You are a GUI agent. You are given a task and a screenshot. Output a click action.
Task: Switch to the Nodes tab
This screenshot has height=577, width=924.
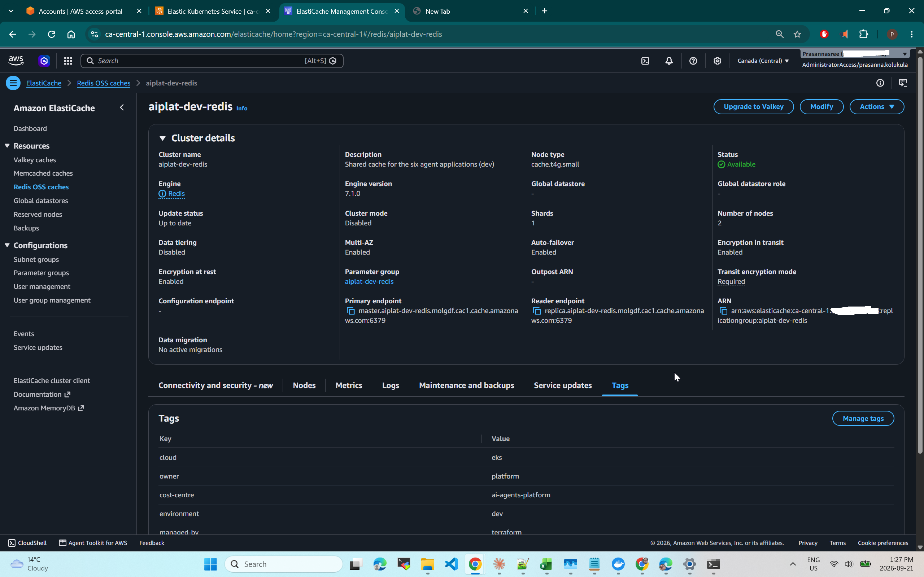(304, 385)
